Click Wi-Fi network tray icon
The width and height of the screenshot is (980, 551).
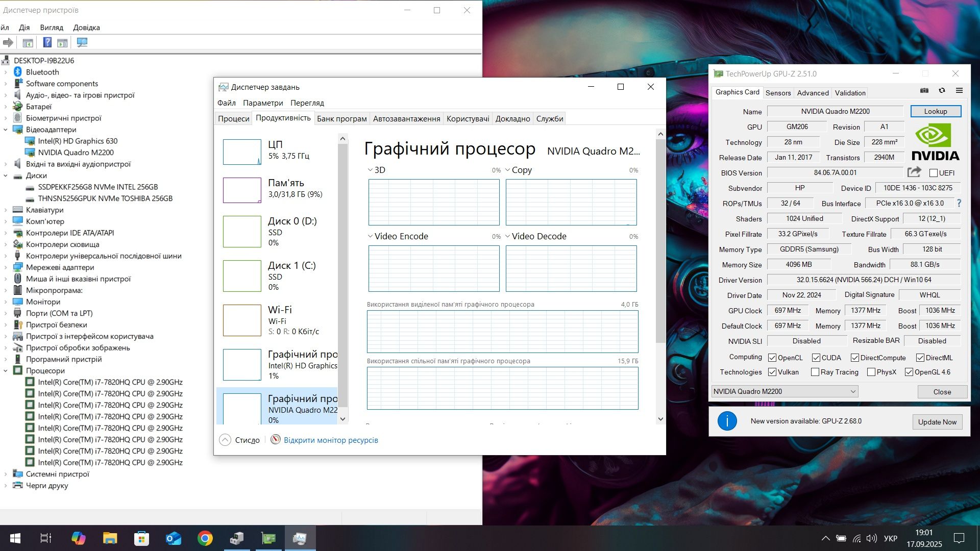[x=857, y=538]
